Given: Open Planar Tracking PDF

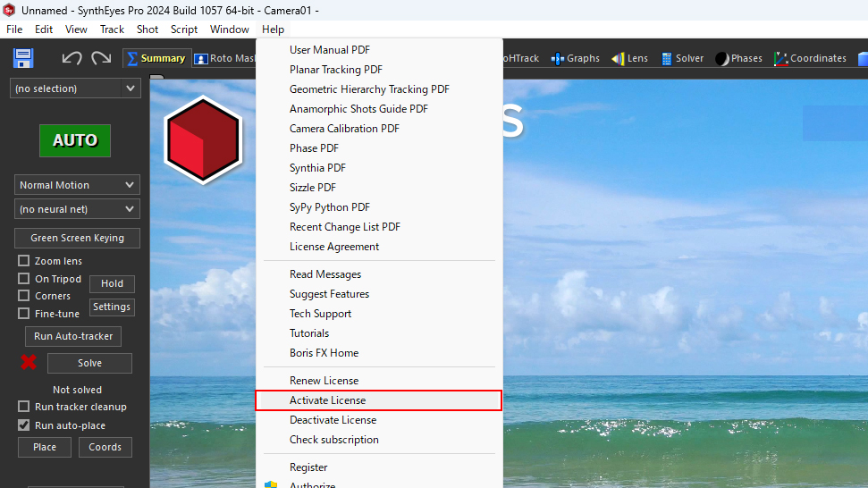Looking at the screenshot, I should click(379, 69).
